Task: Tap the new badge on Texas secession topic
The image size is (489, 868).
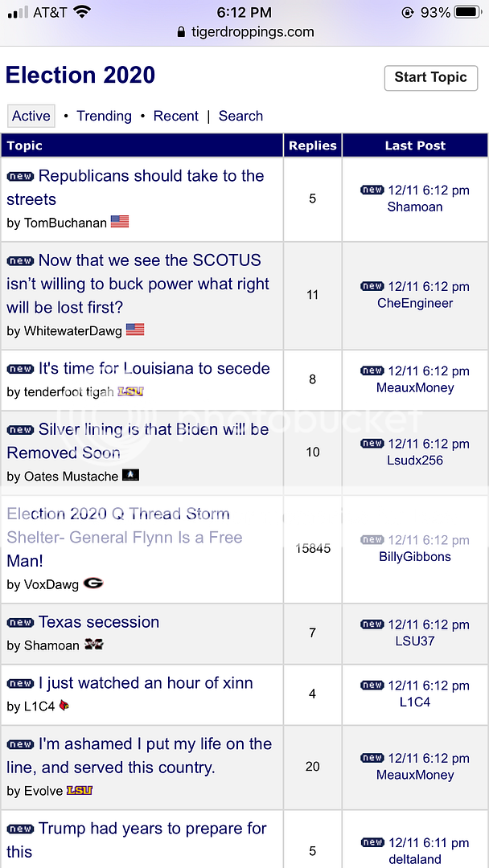Action: click(x=20, y=623)
